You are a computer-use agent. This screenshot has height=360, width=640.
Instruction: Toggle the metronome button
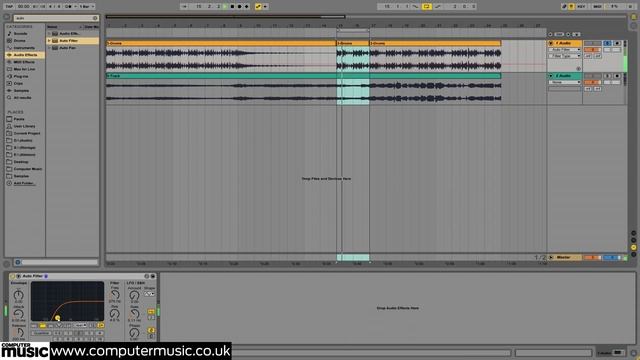(68, 7)
